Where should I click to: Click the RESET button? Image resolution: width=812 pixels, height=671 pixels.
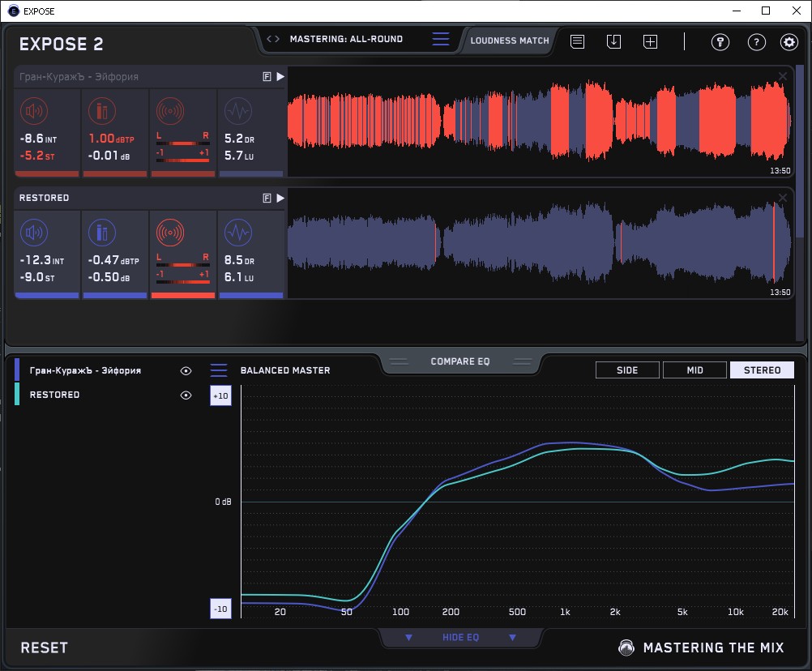click(x=44, y=647)
